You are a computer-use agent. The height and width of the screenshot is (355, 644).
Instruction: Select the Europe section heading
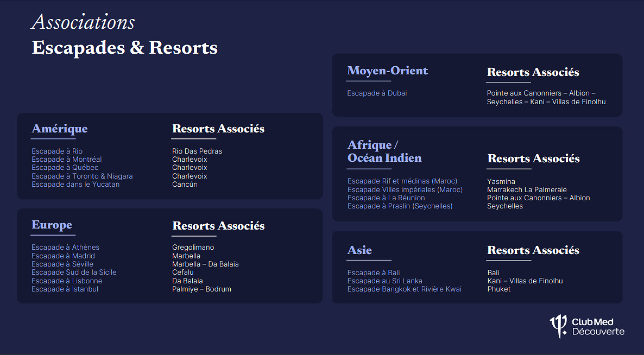[x=52, y=225]
